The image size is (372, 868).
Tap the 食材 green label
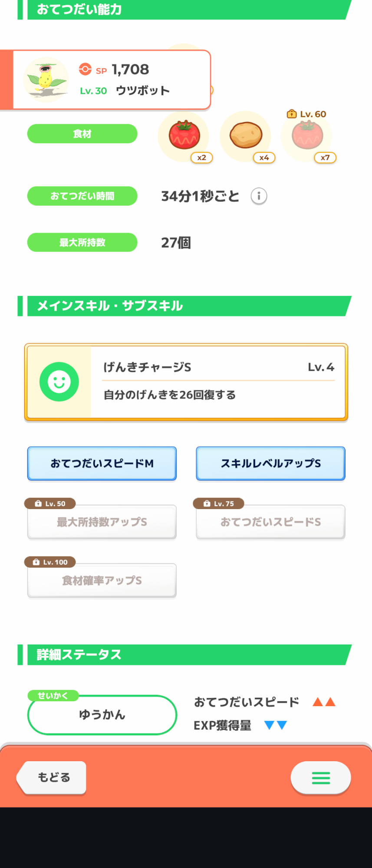[x=82, y=134]
